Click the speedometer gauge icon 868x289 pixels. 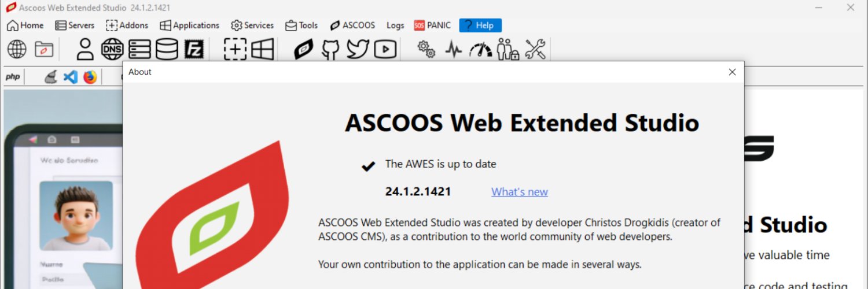[x=481, y=50]
